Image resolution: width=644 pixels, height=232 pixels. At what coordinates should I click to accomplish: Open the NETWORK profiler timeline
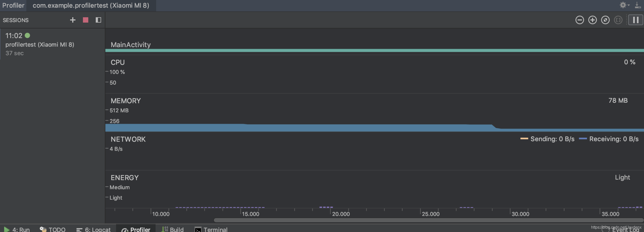pos(375,151)
